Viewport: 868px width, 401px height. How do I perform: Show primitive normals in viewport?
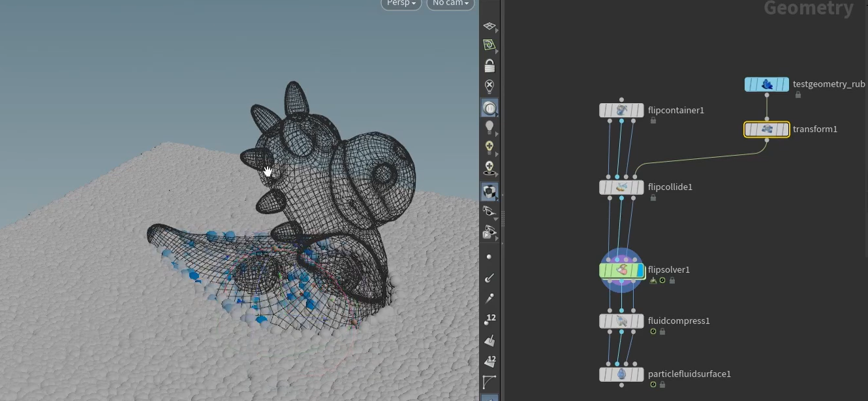tap(489, 340)
